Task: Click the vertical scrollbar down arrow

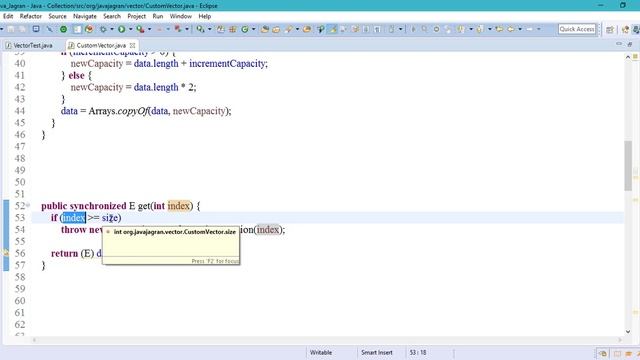Action: tap(628, 331)
